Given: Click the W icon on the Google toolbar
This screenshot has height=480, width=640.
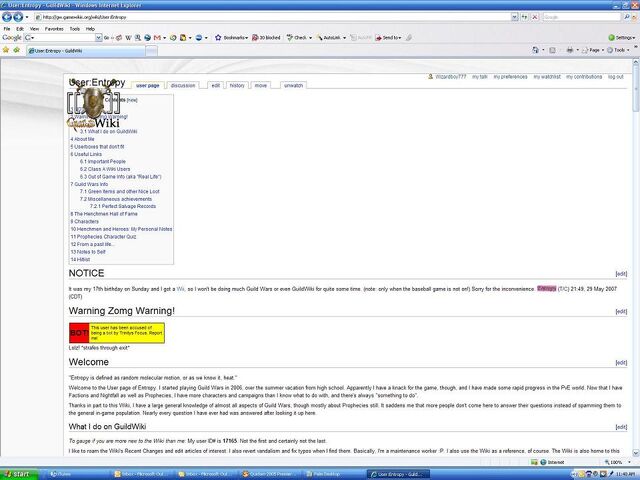Looking at the screenshot, I should [128, 38].
